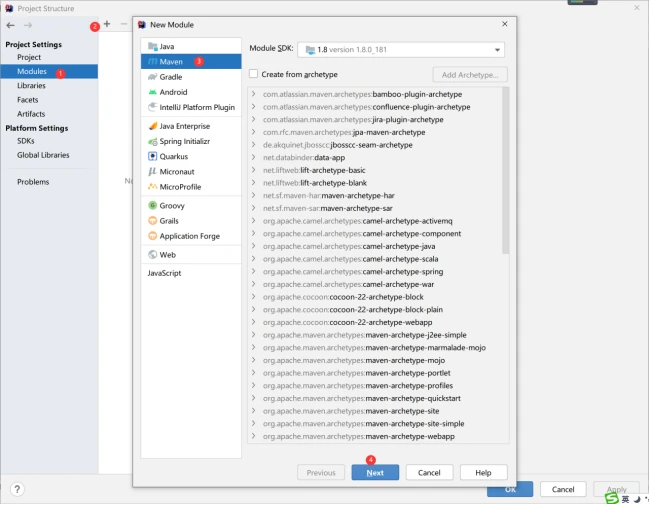Expand cocoon-22-archetype-webapp entry
Viewport: 650px width, 505px height.
pyautogui.click(x=253, y=322)
